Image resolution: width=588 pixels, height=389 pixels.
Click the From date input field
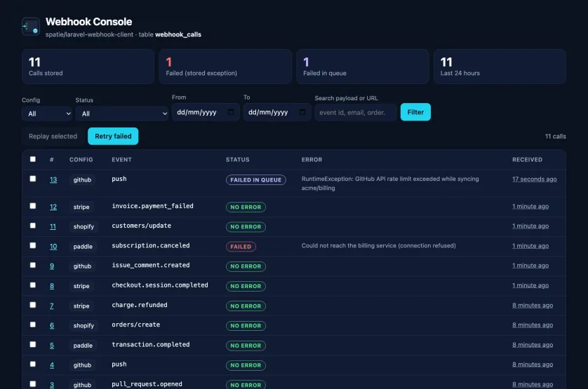coord(206,112)
